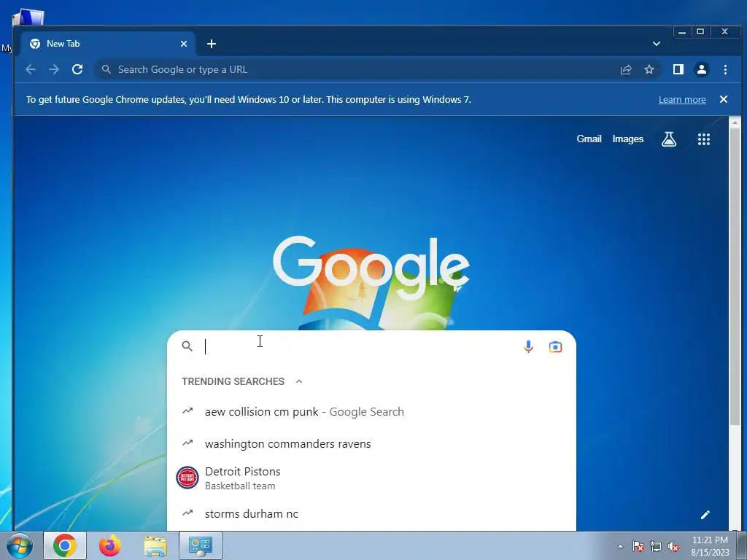Open the Control Panel taskbar item
Image resolution: width=747 pixels, height=560 pixels.
(201, 545)
